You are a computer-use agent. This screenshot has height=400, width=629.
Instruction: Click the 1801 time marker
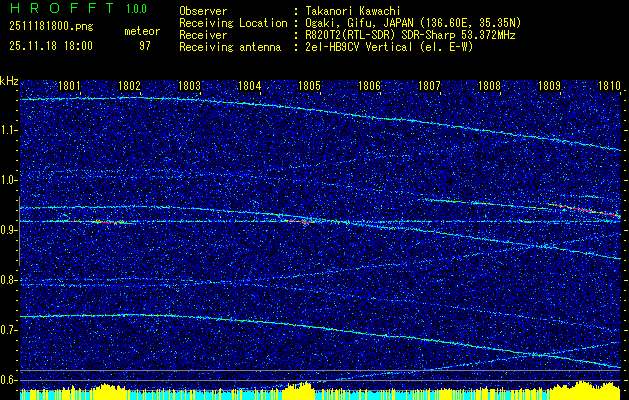coord(69,86)
